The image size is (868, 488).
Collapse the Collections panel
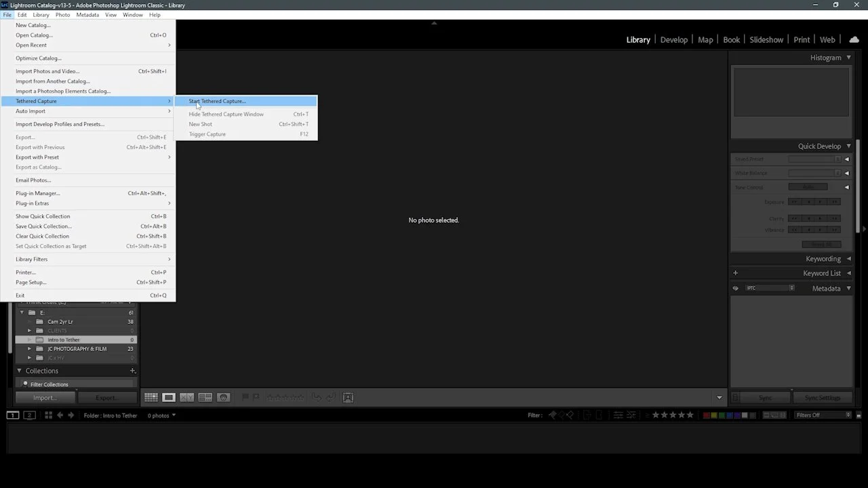pos(19,371)
